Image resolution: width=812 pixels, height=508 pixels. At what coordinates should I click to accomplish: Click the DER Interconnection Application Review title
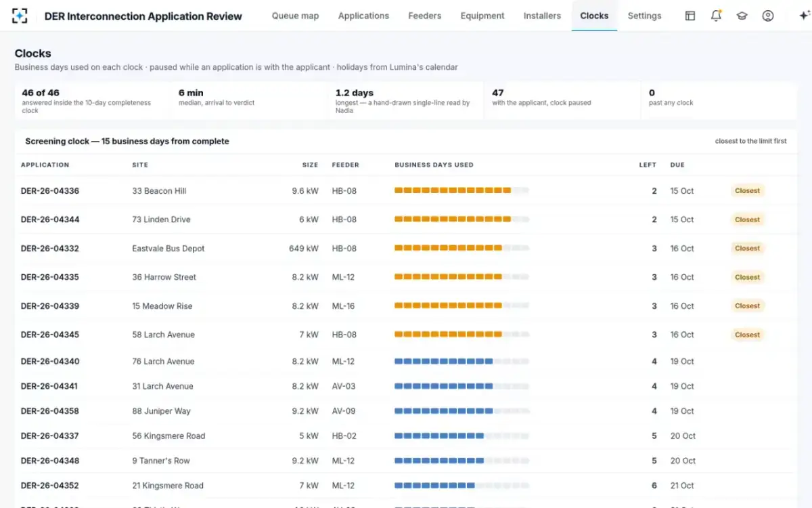[143, 16]
